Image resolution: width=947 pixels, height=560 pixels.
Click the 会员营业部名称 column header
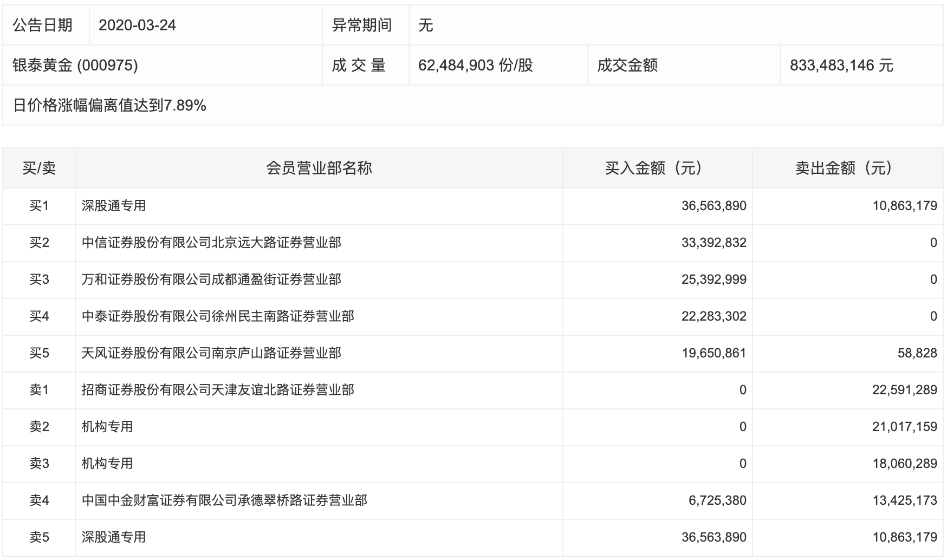pyautogui.click(x=319, y=168)
